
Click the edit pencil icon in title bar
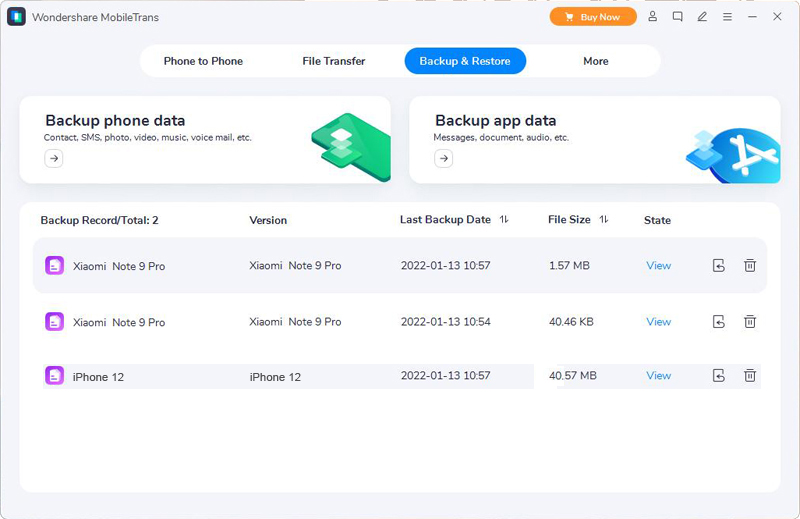(702, 16)
